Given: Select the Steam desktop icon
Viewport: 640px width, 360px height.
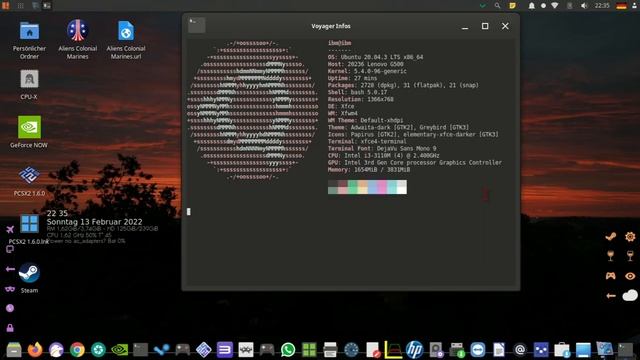Looking at the screenshot, I should (x=29, y=278).
